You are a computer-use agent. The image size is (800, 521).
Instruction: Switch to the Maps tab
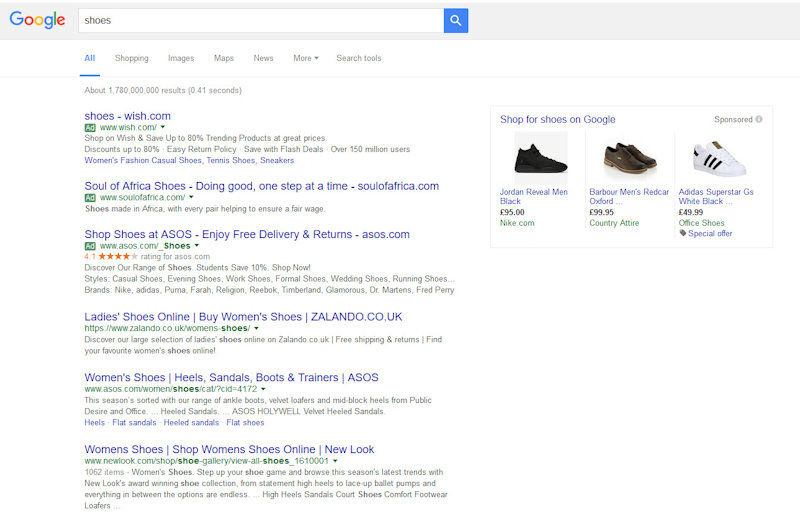(224, 58)
